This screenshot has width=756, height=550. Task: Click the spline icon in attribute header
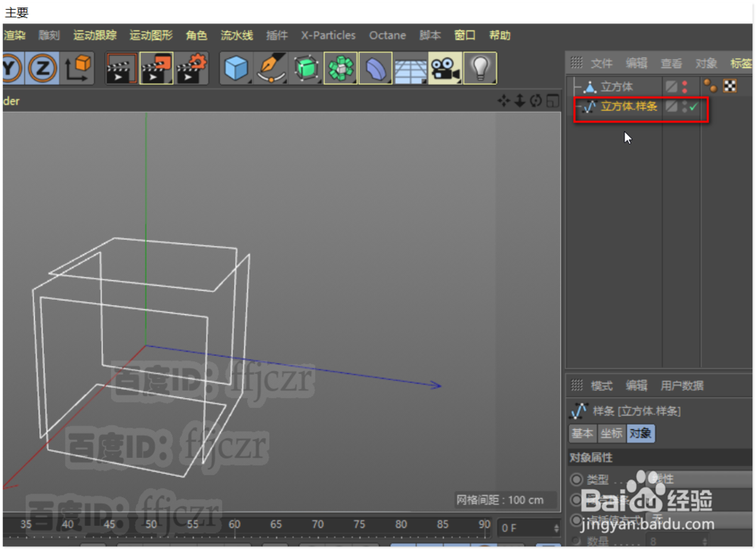579,411
